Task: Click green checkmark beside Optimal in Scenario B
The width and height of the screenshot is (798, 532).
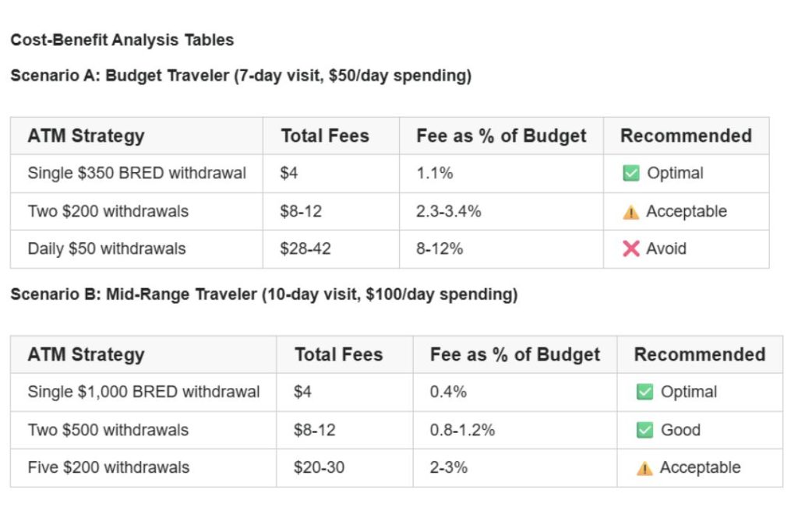Action: [x=644, y=392]
